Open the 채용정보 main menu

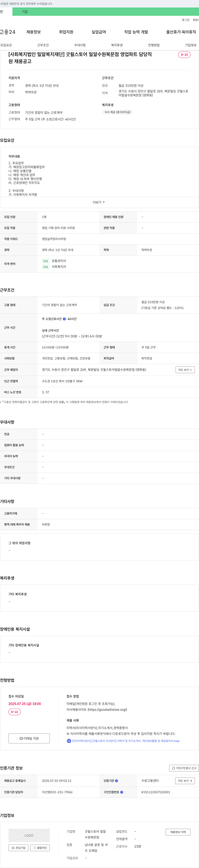point(34,32)
